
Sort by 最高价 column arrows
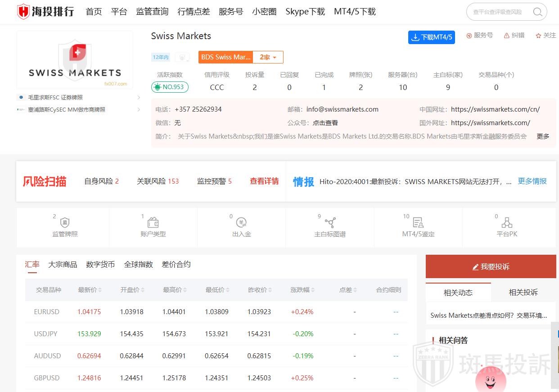point(185,290)
